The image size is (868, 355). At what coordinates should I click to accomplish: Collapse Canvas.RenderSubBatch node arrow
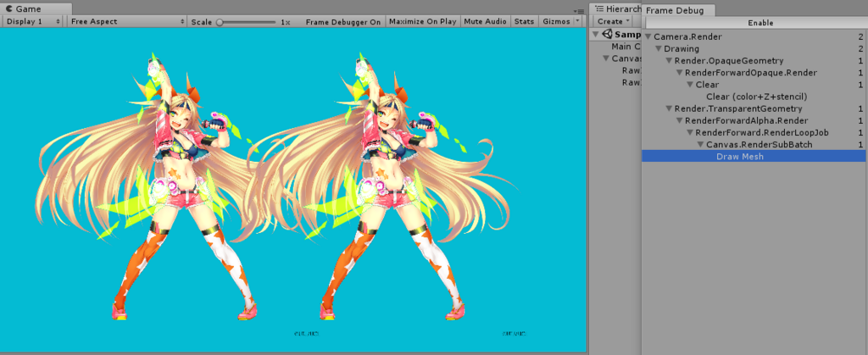[701, 145]
